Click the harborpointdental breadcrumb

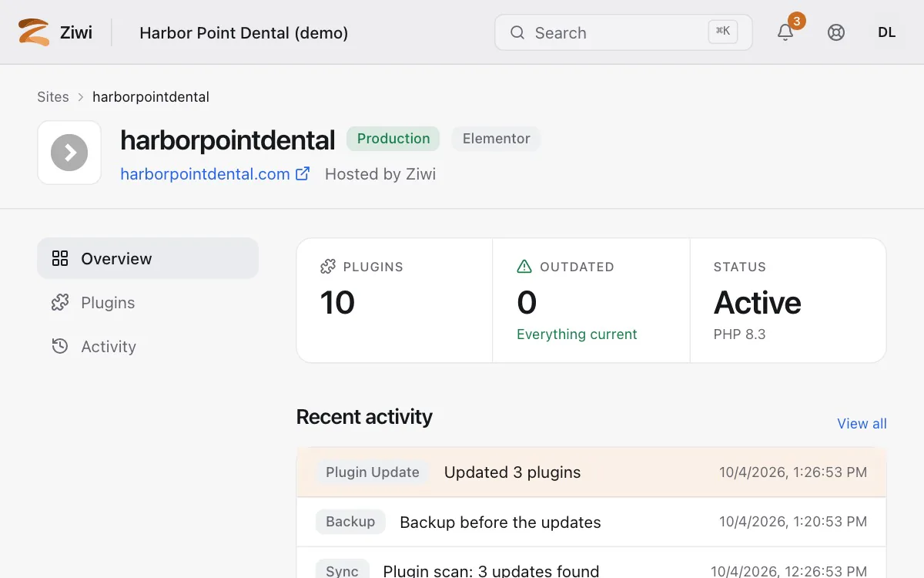151,96
